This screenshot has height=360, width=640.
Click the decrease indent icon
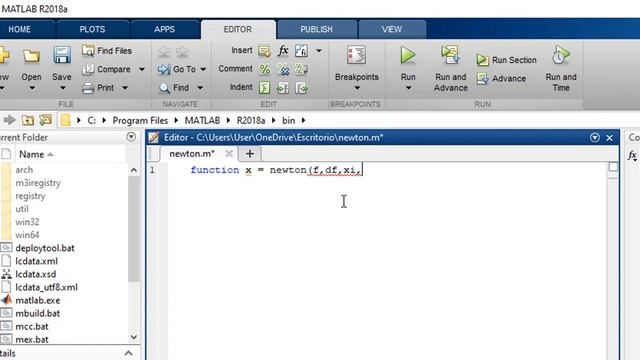pos(301,88)
